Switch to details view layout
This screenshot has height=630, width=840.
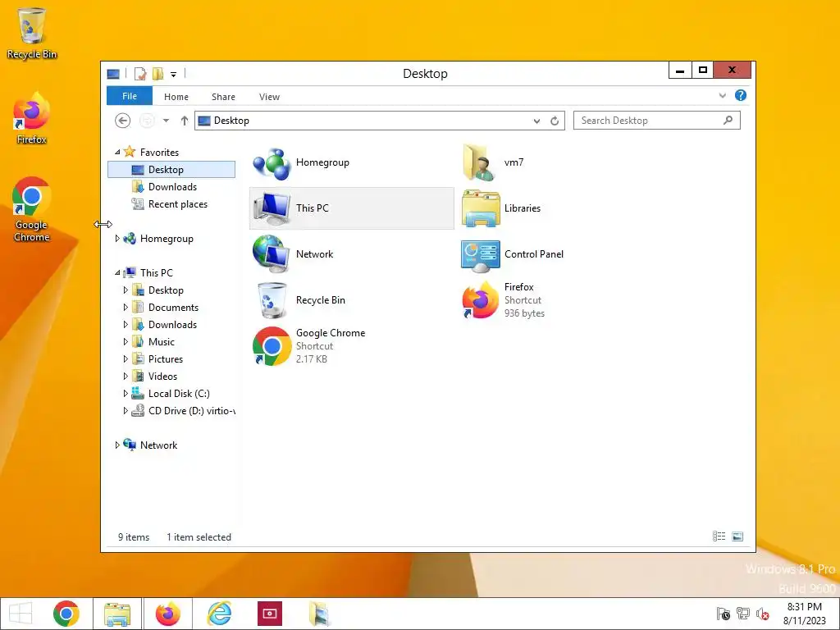719,536
